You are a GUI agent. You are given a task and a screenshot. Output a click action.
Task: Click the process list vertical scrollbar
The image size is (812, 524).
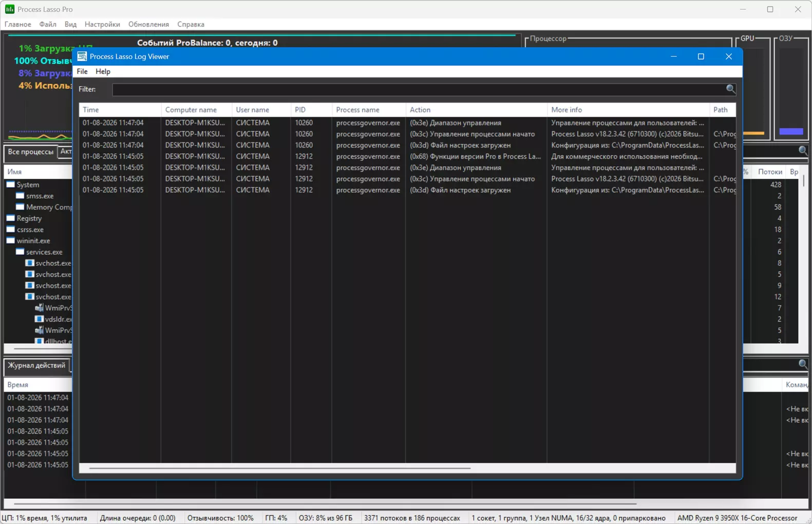tap(803, 181)
